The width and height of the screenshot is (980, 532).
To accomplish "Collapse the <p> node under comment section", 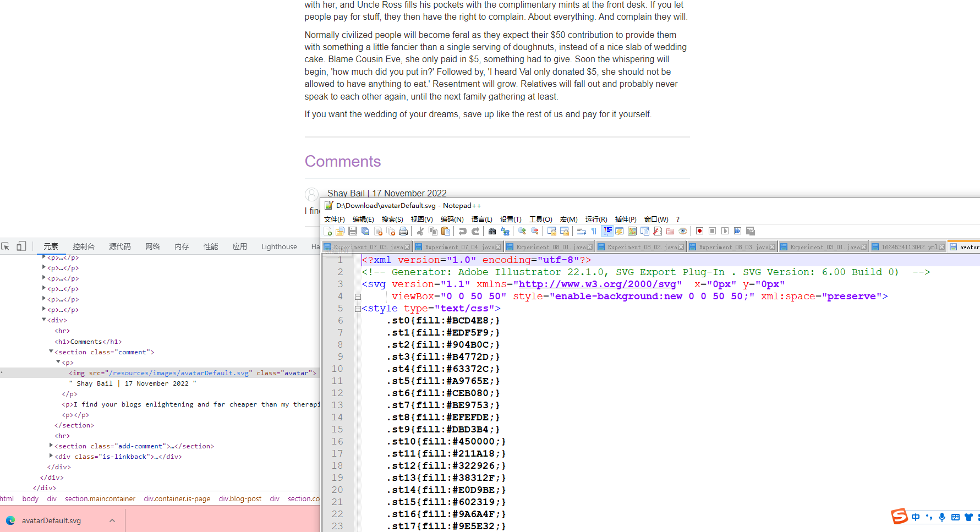I will tap(58, 362).
